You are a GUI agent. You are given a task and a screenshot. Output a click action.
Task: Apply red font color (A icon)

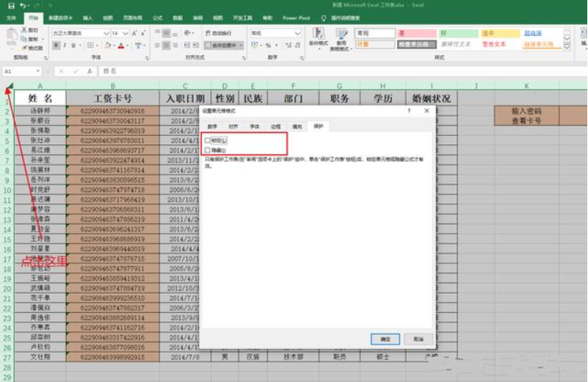[x=120, y=46]
